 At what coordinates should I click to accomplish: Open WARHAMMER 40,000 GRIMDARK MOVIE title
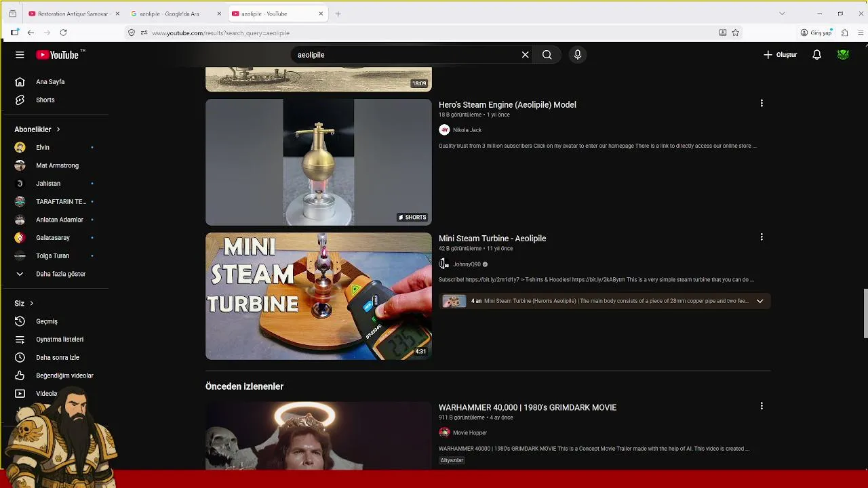coord(528,407)
